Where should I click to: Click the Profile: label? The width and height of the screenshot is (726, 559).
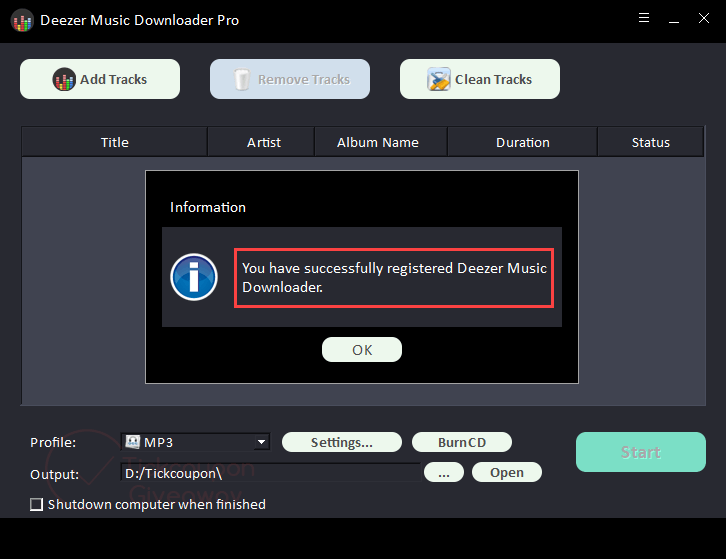coord(53,442)
